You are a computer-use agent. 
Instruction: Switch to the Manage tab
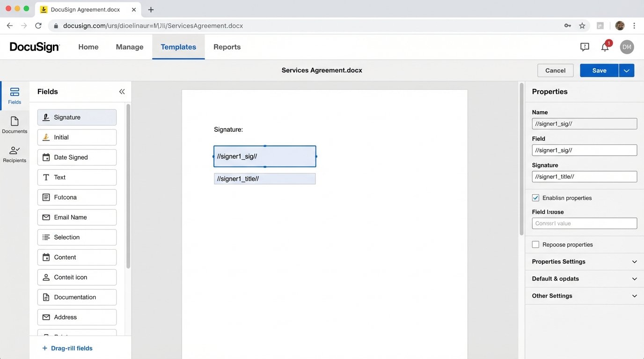tap(129, 47)
